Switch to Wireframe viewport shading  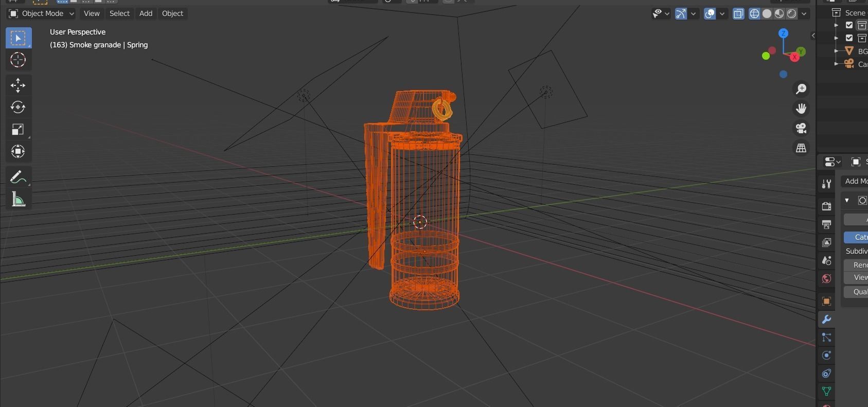tap(754, 14)
